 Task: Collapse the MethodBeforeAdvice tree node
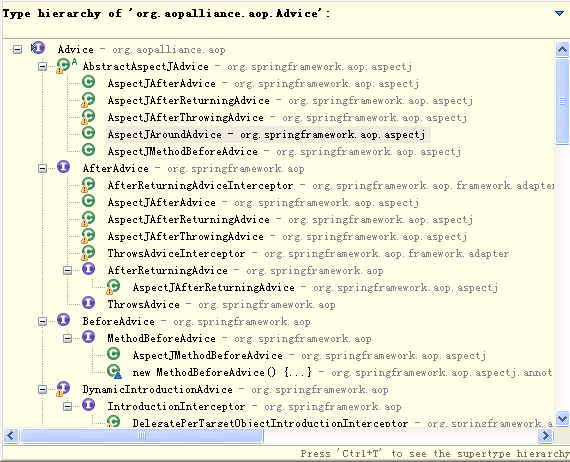pyautogui.click(x=68, y=338)
